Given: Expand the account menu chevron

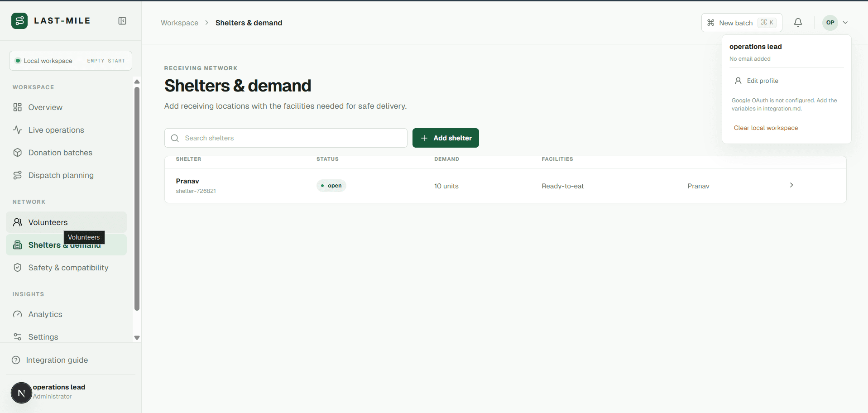Looking at the screenshot, I should 845,23.
